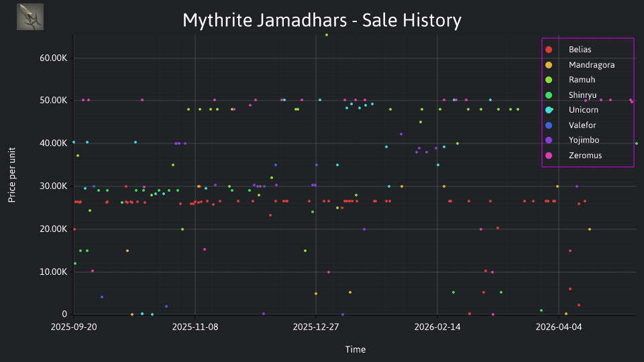Click the 2025-09-20 start date label
644x362 pixels.
[74, 327]
